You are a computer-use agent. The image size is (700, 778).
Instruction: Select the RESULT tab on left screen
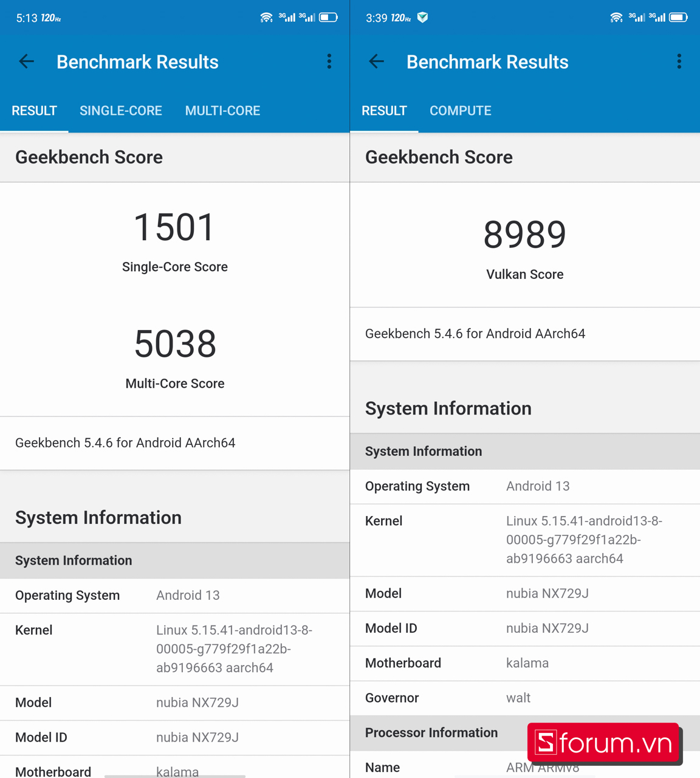click(34, 111)
